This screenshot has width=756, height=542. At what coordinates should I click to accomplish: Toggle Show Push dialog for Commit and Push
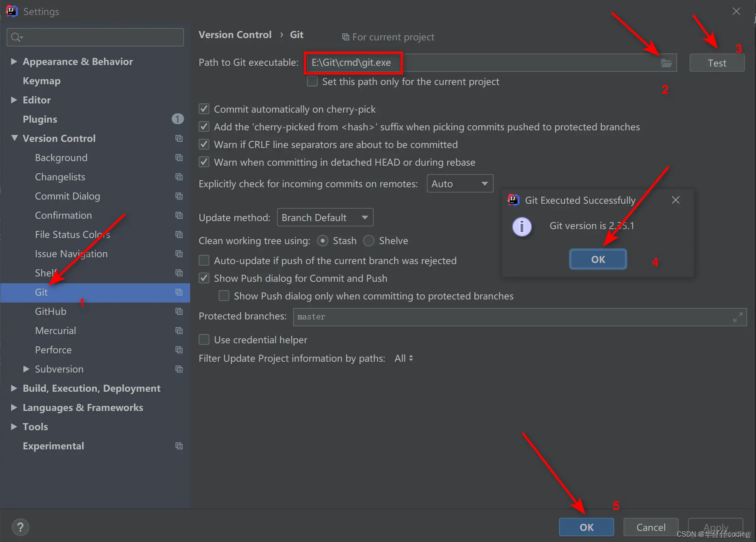pos(204,278)
